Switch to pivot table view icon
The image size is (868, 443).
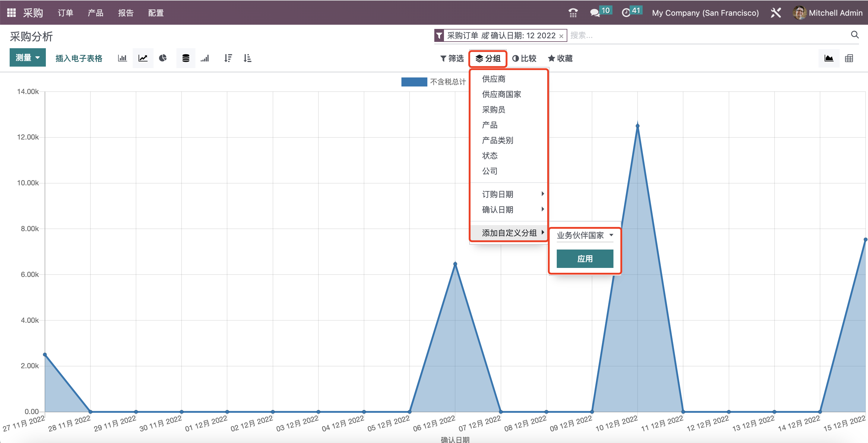pyautogui.click(x=849, y=58)
